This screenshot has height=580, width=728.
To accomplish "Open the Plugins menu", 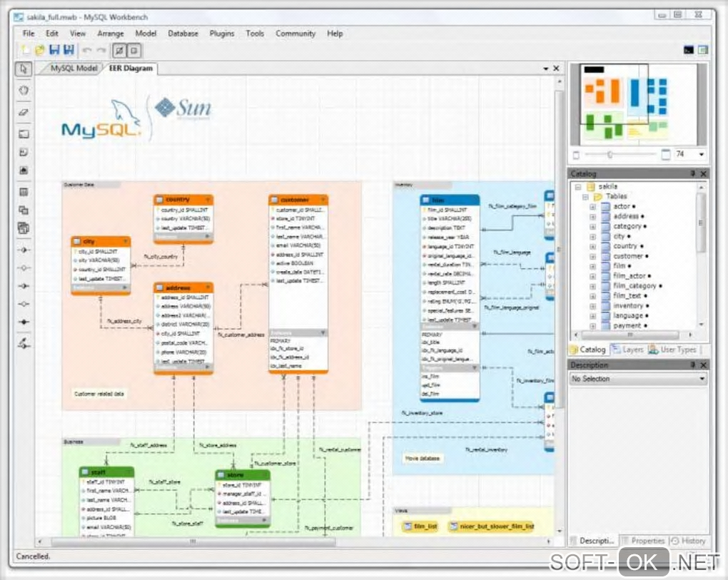I will [x=221, y=34].
